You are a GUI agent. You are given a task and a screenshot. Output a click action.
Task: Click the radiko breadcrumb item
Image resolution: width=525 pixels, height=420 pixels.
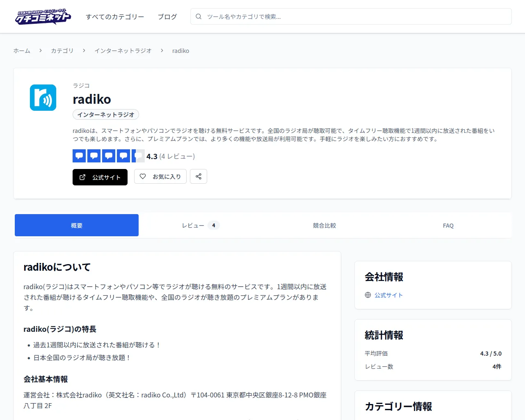(x=180, y=51)
